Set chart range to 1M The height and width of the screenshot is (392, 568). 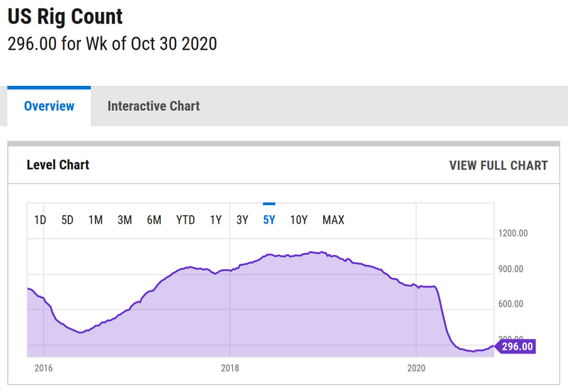coord(96,220)
